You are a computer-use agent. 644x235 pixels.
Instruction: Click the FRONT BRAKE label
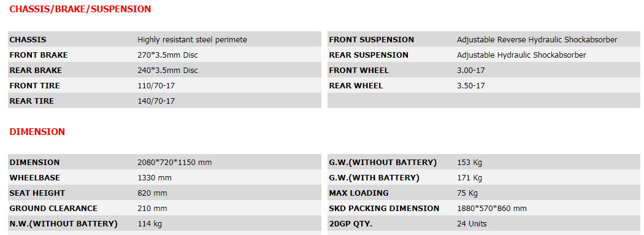pos(39,55)
